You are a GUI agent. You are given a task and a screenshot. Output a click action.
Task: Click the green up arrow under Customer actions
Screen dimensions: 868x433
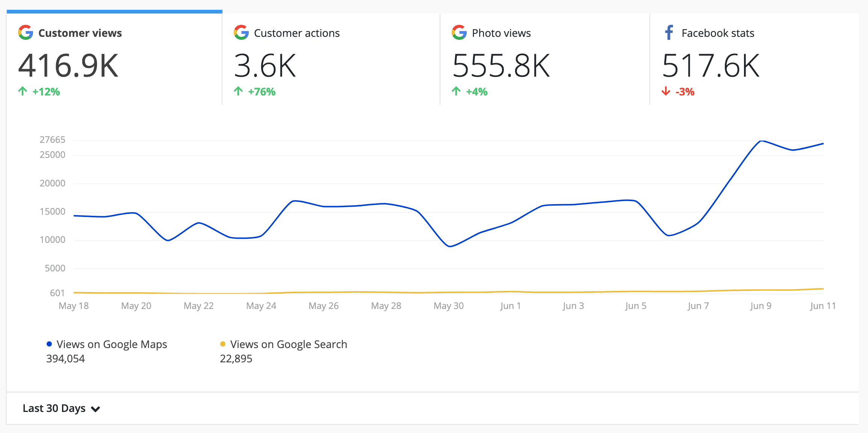pos(239,91)
